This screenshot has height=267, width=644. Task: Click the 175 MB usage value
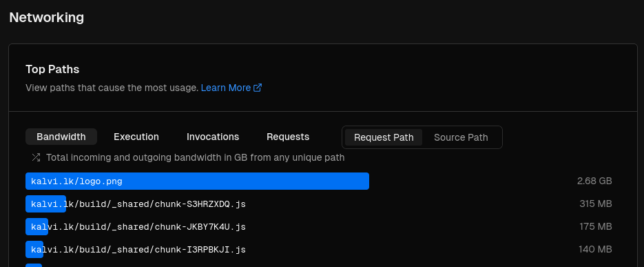(x=596, y=227)
